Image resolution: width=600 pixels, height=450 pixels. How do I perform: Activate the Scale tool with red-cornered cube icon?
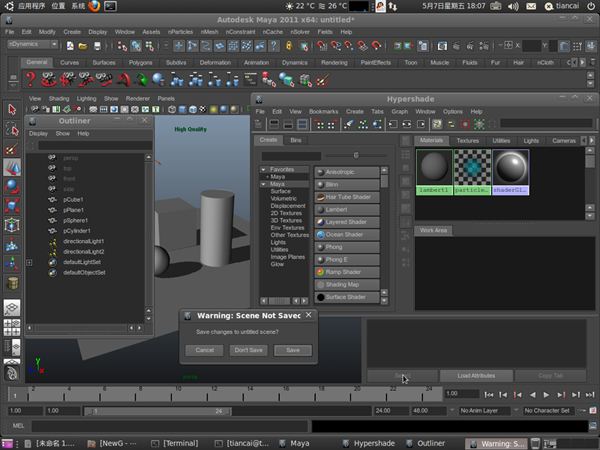coord(12,206)
